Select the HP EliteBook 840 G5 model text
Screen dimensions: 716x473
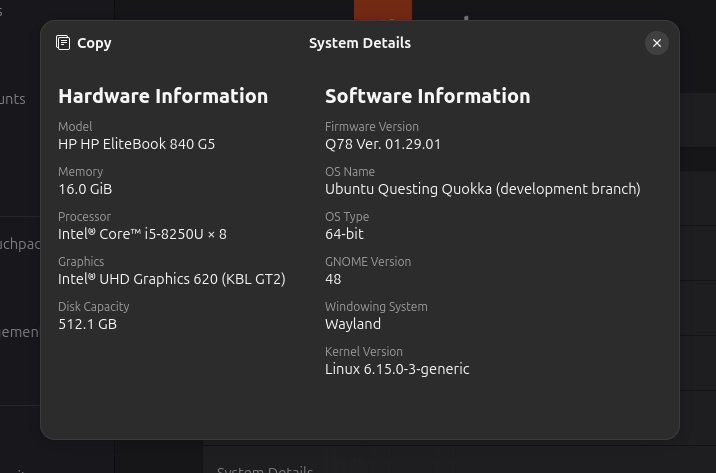136,144
